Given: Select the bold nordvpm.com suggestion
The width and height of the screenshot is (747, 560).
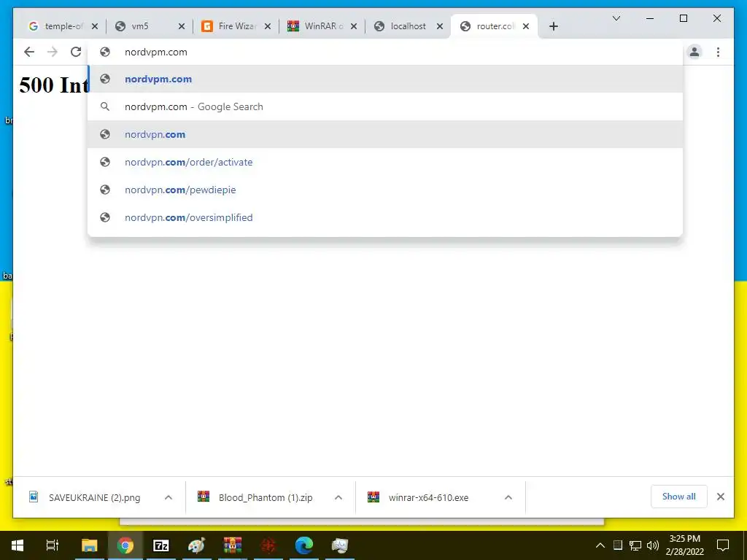Looking at the screenshot, I should [x=385, y=79].
